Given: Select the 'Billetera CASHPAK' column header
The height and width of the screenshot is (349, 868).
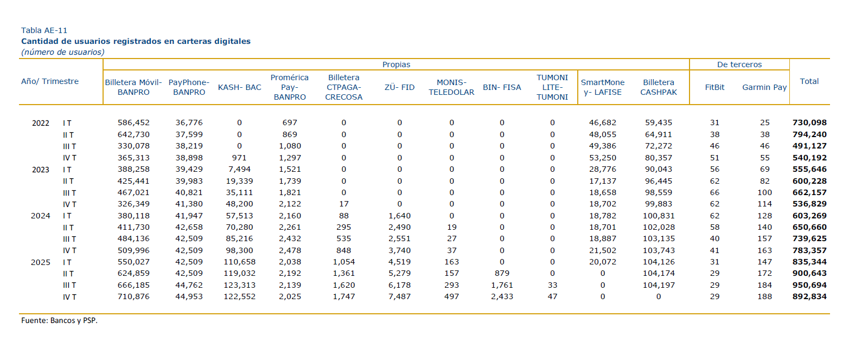Looking at the screenshot, I should click(659, 87).
